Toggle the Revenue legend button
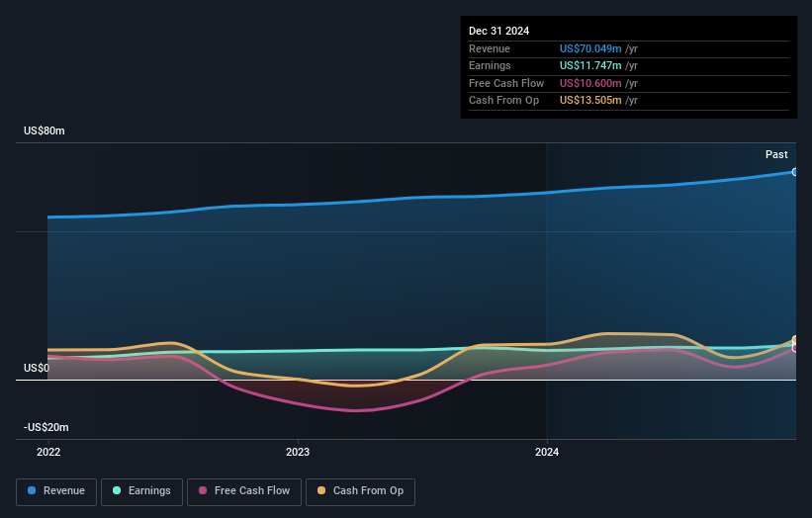Viewport: 812px width, 518px height. click(x=56, y=491)
